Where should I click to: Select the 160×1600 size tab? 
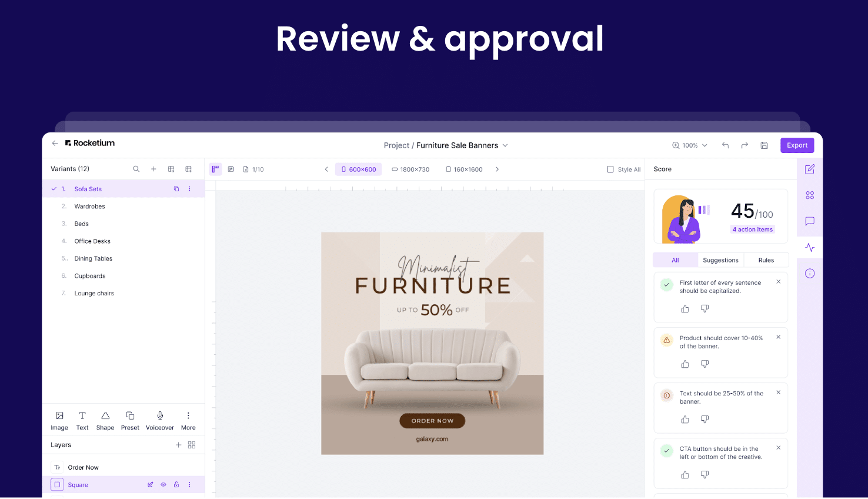[464, 169]
